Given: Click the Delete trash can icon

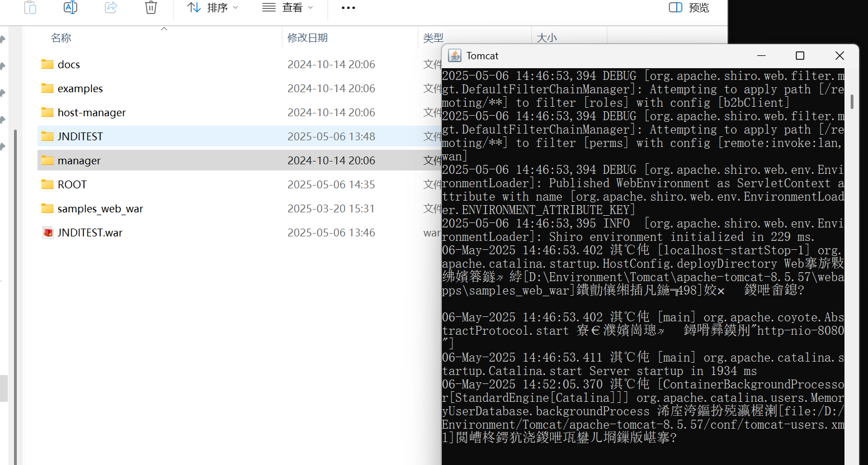Looking at the screenshot, I should click(x=151, y=7).
